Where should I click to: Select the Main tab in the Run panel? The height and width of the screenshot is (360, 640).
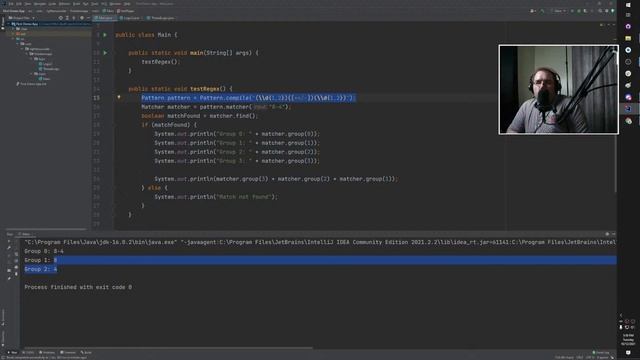[25, 234]
